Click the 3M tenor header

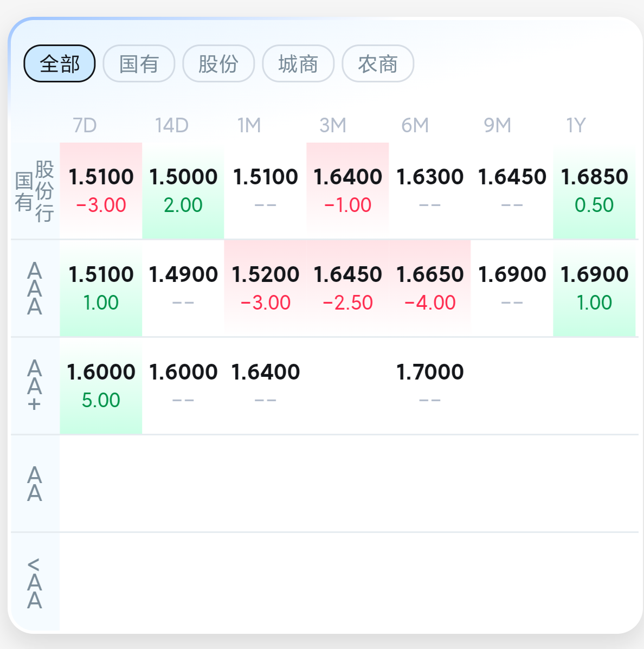(x=332, y=126)
